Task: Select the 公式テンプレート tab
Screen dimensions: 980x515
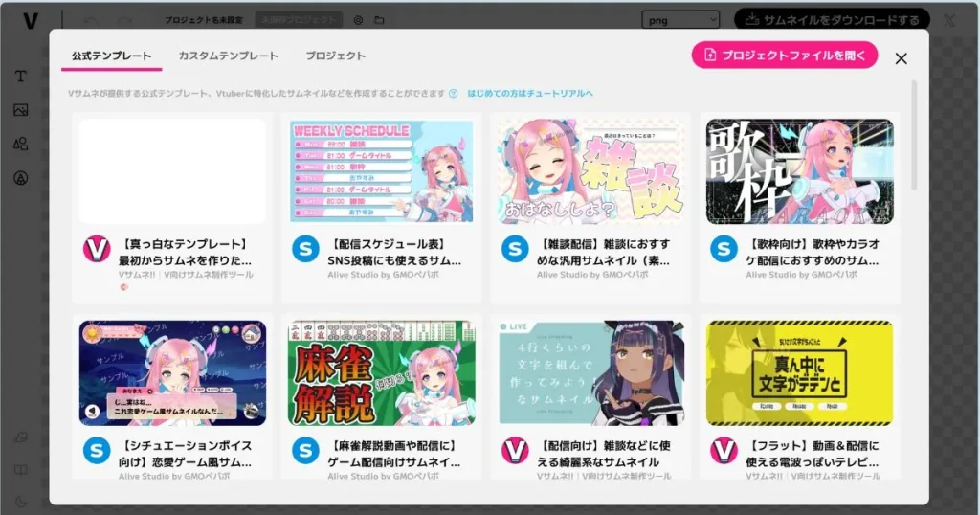Action: [x=111, y=56]
